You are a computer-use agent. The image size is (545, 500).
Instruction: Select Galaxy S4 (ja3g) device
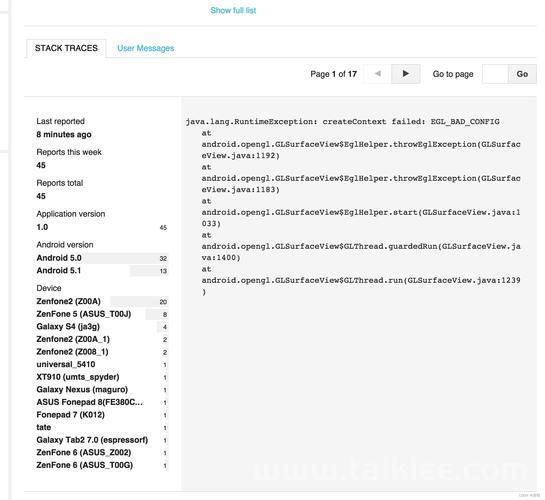[x=102, y=327]
